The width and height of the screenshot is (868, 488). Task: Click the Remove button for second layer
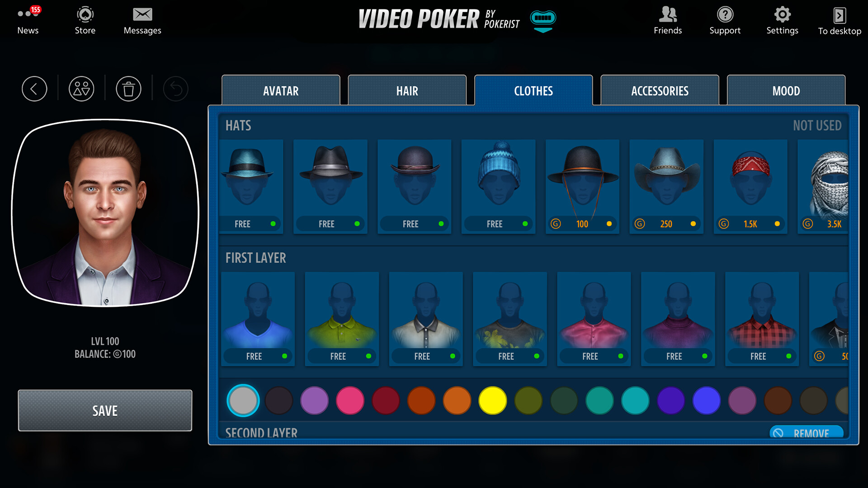pyautogui.click(x=806, y=432)
